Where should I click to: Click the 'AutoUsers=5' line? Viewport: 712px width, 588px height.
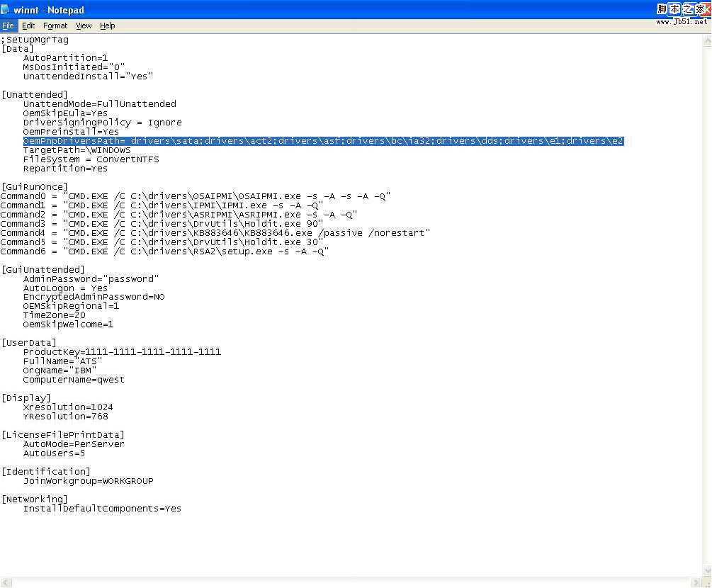pos(54,453)
